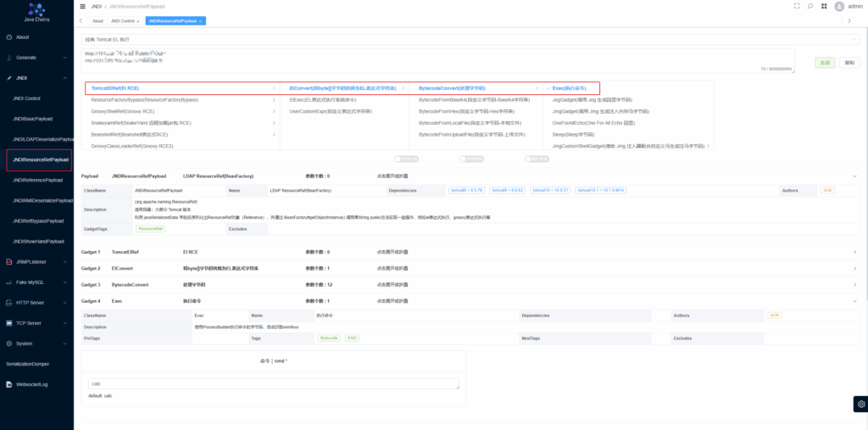Click the cmd input field containing calc
Viewport: 868px width, 430px height.
click(x=273, y=384)
